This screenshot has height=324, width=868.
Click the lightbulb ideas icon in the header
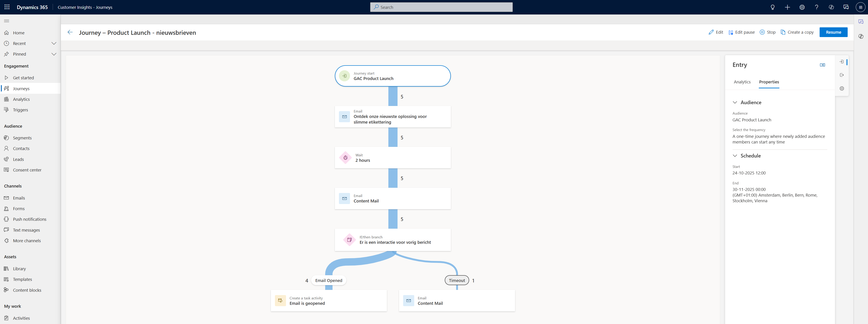(773, 7)
